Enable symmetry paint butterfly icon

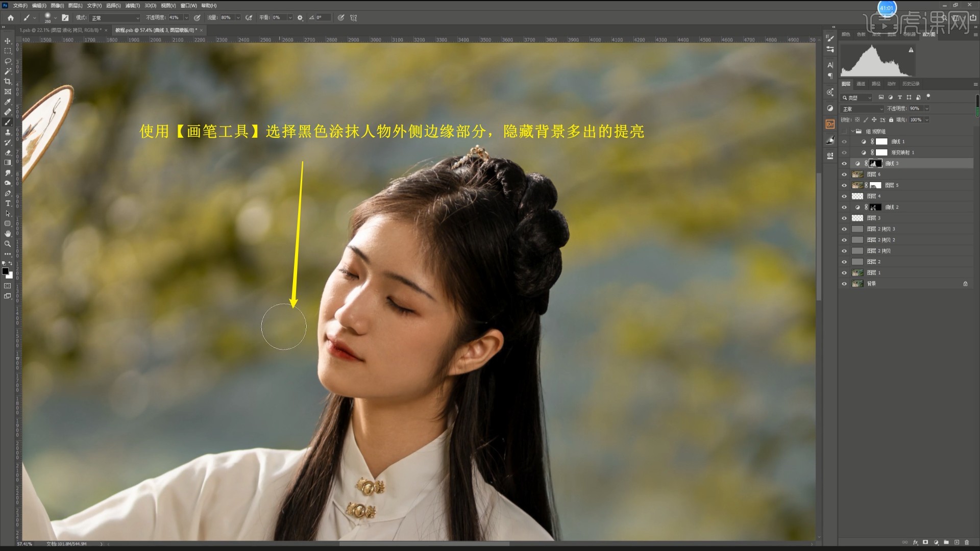click(353, 17)
